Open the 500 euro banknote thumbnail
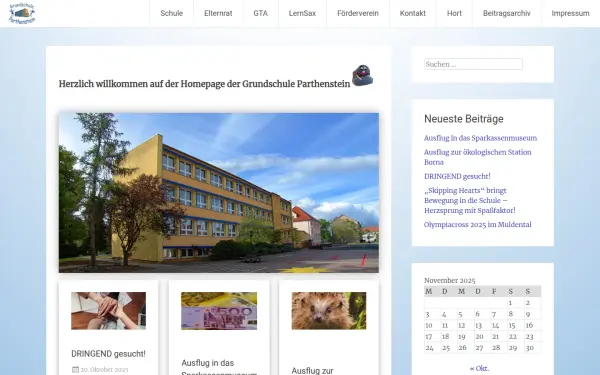 [x=219, y=311]
